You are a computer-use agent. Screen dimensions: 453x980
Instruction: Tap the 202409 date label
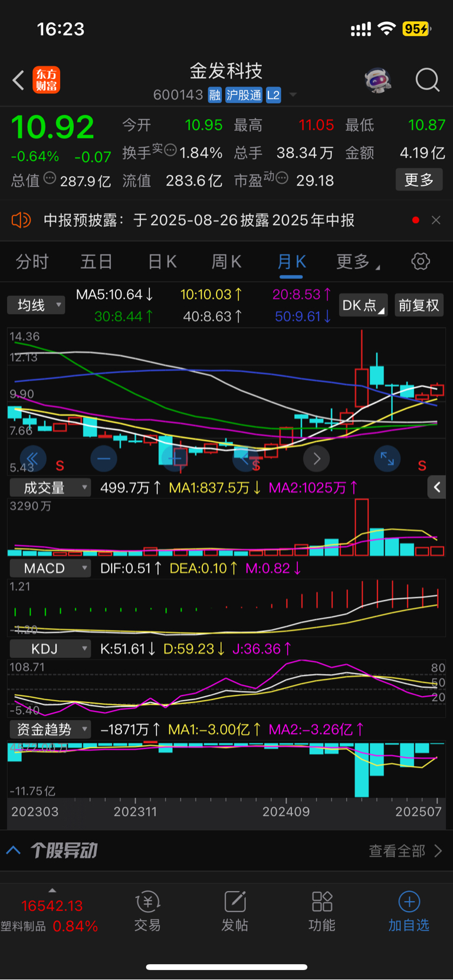[286, 812]
